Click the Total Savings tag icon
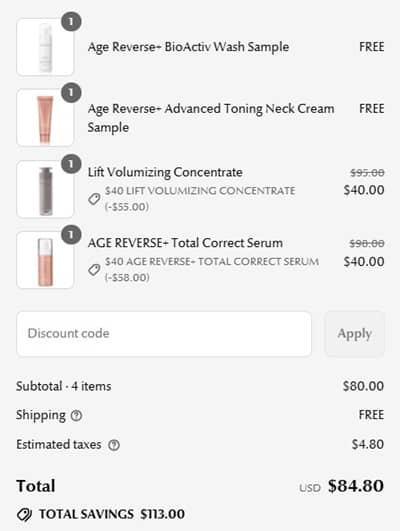This screenshot has height=531, width=400. point(24,514)
